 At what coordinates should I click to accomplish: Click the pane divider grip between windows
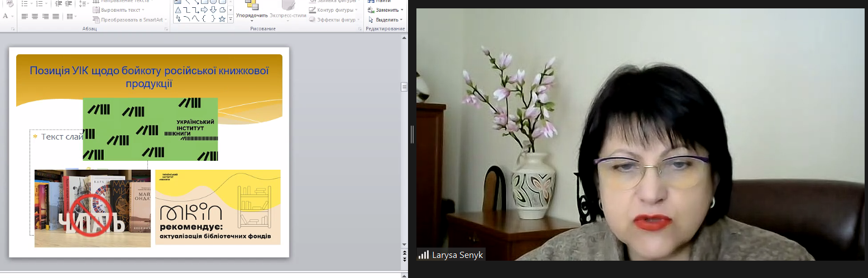(x=412, y=135)
